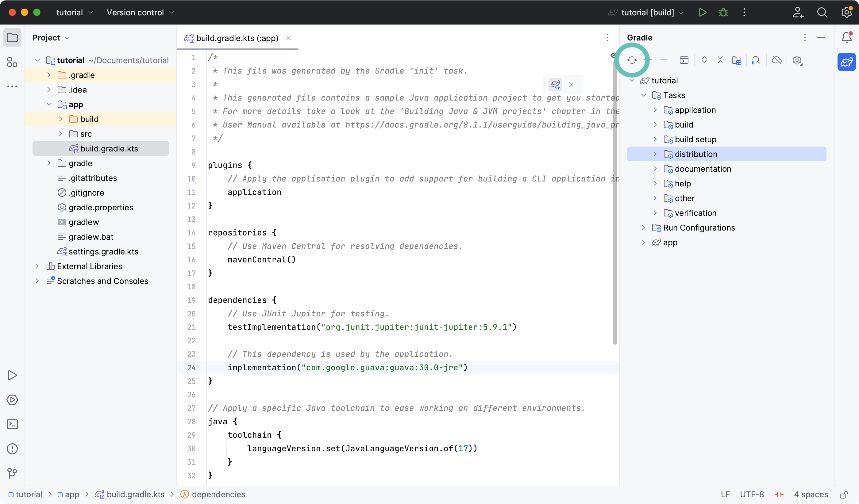Click line number 9 in gutter
The image size is (859, 504).
[x=193, y=166]
